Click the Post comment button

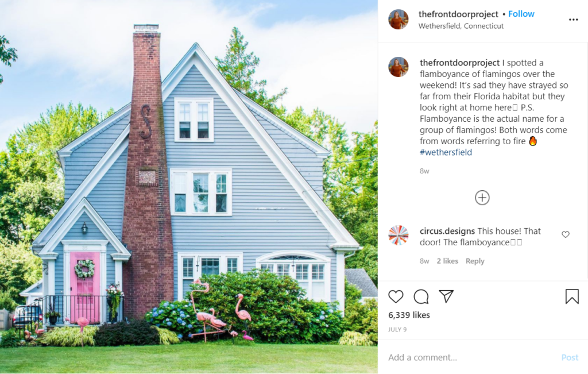click(570, 357)
